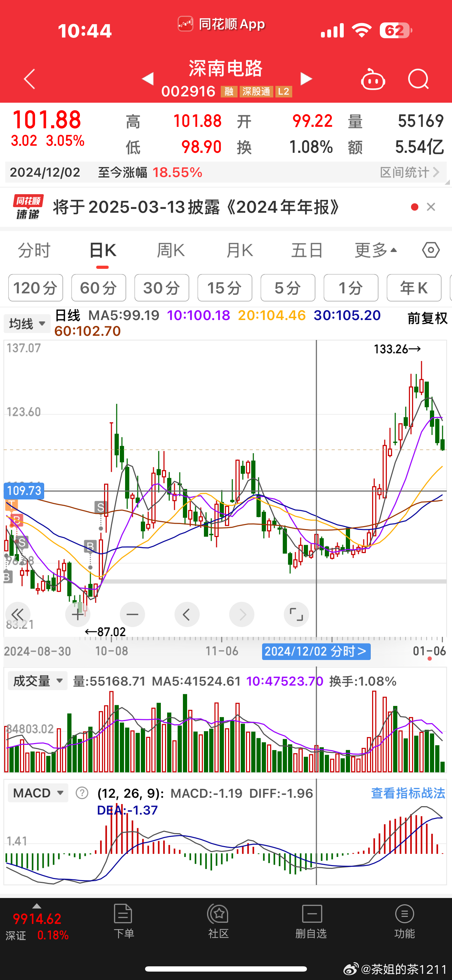Switch to the 周K tab
Viewport: 452px width, 980px height.
click(171, 250)
